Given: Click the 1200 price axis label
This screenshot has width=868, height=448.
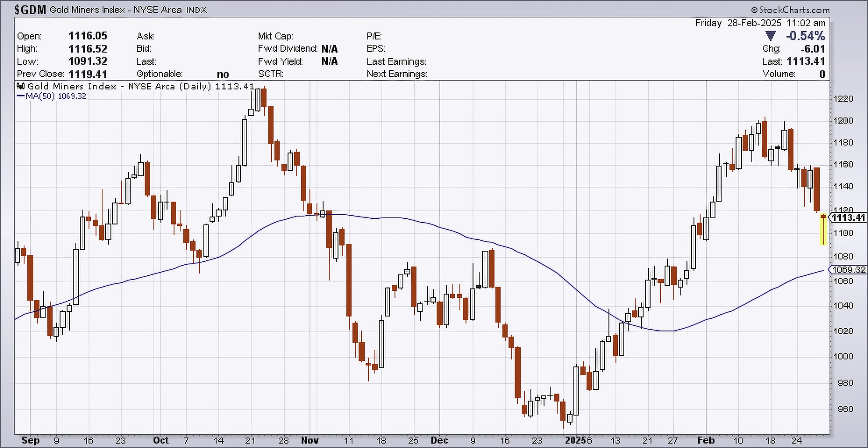Looking at the screenshot, I should (x=843, y=121).
